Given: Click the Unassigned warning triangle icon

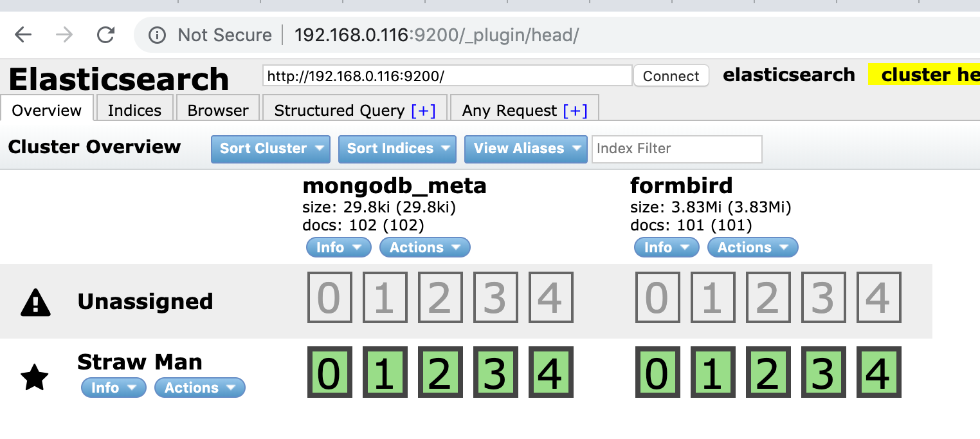Looking at the screenshot, I should click(x=35, y=301).
